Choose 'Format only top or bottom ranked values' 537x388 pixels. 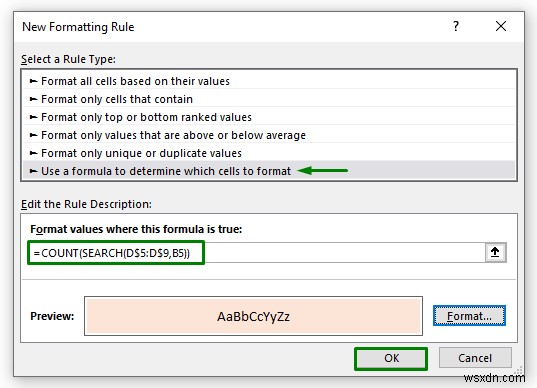tap(269, 117)
